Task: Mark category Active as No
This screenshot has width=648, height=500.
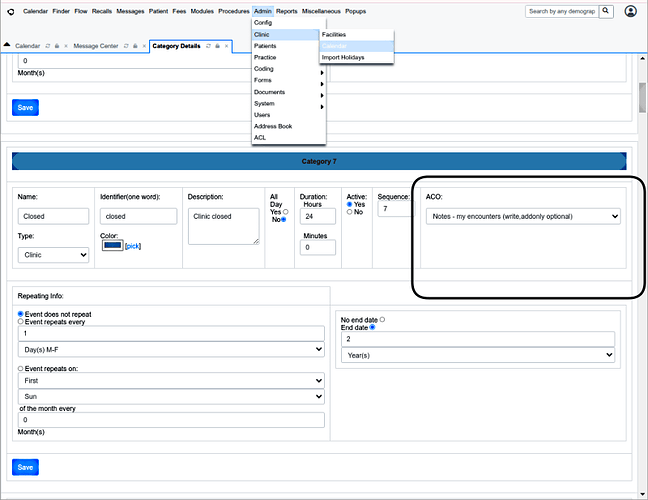Action: coord(350,212)
